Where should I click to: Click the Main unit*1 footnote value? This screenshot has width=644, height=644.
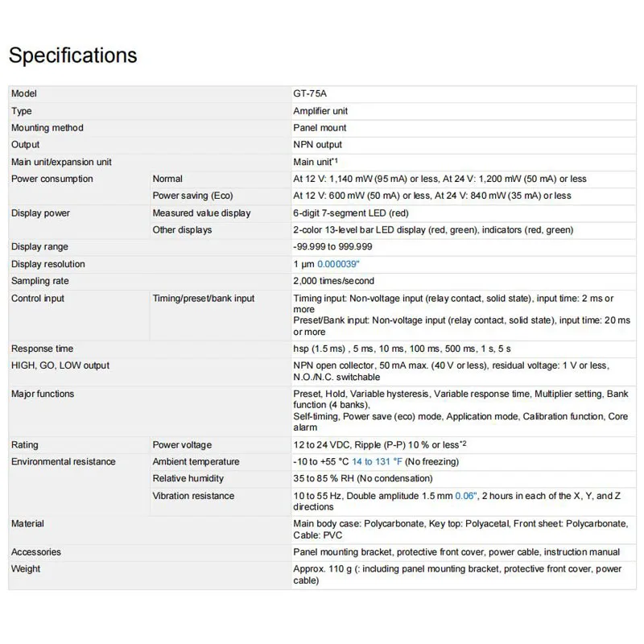click(315, 162)
